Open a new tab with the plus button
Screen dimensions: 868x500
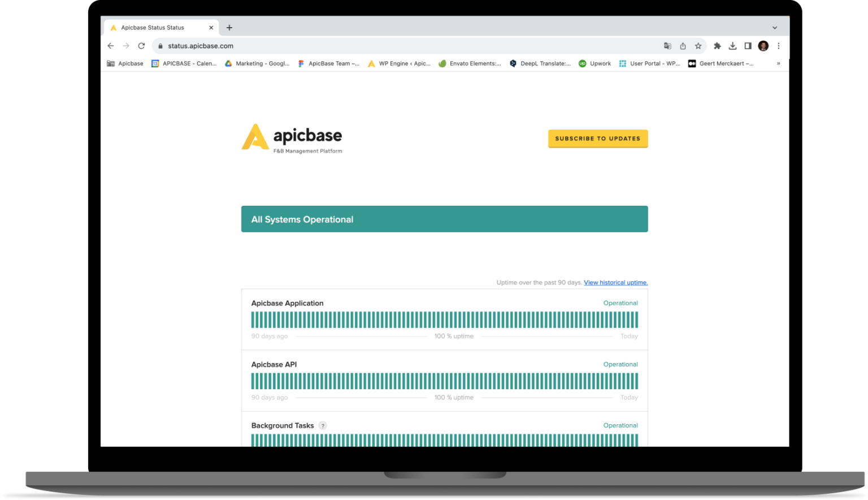(x=229, y=27)
